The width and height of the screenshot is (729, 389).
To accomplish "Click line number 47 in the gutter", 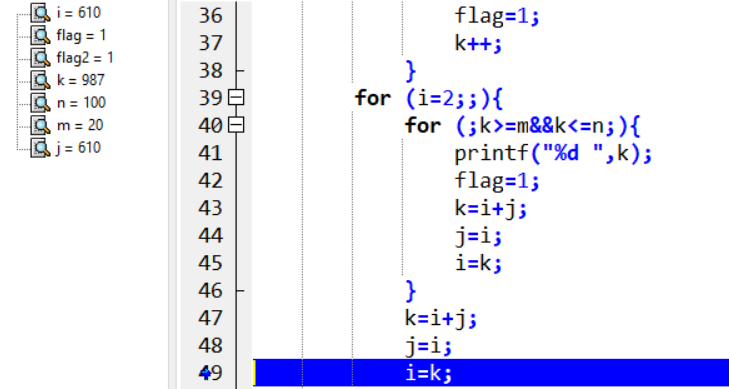I will tap(211, 318).
